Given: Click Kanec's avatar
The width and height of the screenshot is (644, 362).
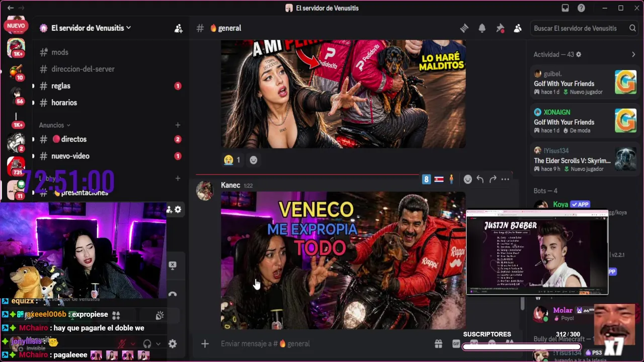Looking at the screenshot, I should tap(205, 191).
